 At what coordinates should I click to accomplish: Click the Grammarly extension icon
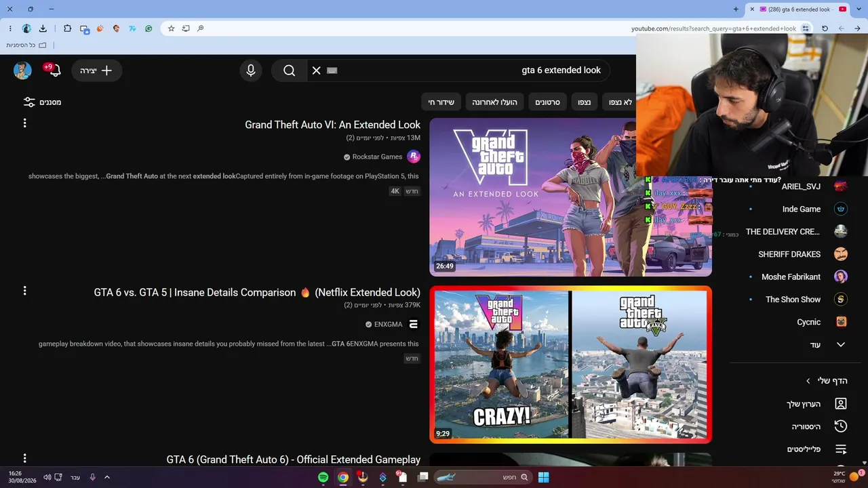pos(149,28)
